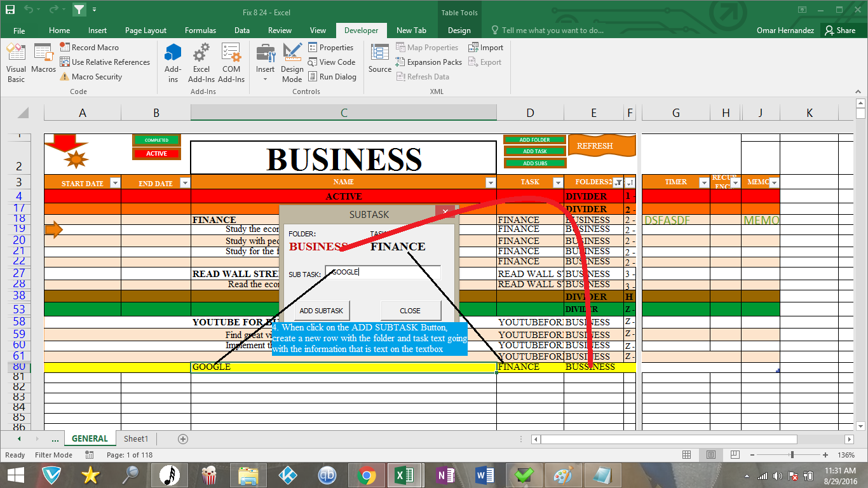Click CLOSE in the SUBTASK dialog
868x488 pixels.
(x=410, y=311)
